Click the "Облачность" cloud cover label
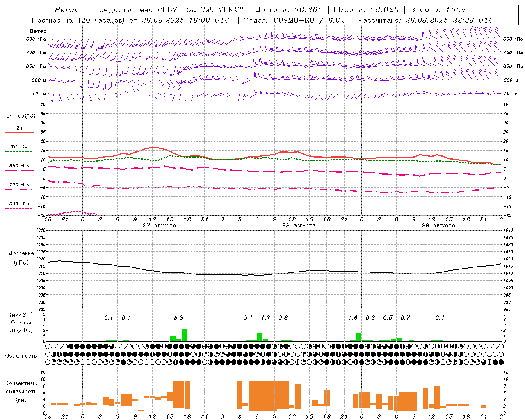525x420 pixels. pyautogui.click(x=21, y=356)
